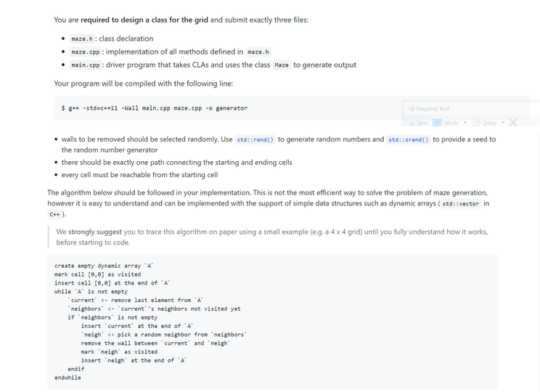540x392 pixels.
Task: Click the Snipping Tool New scissors icon
Action: pyautogui.click(x=410, y=122)
